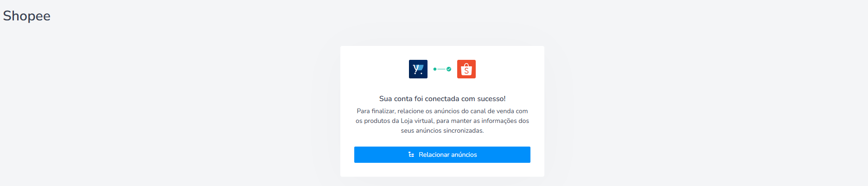Click the word 'sucesso!' in the heading
Image resolution: width=868 pixels, height=186 pixels.
pos(491,99)
